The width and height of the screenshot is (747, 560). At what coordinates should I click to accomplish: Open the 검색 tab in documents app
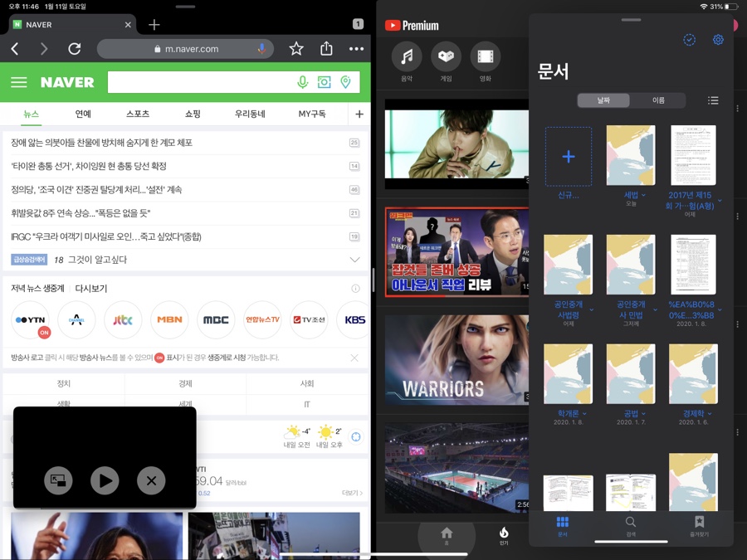pyautogui.click(x=631, y=526)
